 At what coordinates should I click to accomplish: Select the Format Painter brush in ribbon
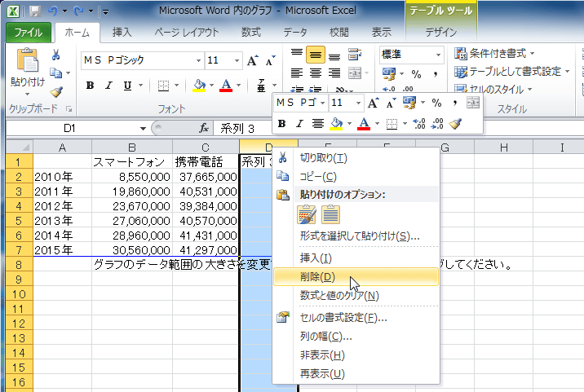point(56,91)
